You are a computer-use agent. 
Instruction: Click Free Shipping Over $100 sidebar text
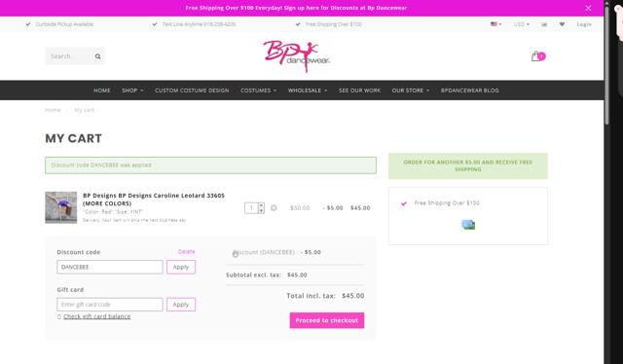click(447, 203)
